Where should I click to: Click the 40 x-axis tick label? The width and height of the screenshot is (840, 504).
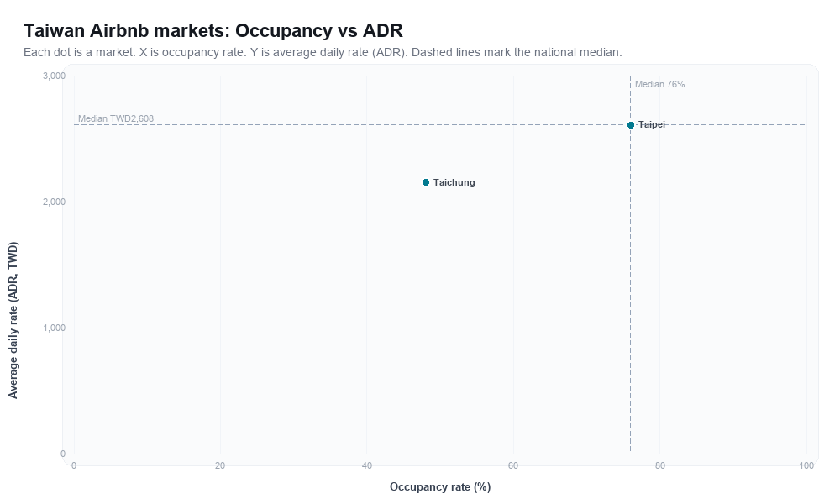367,465
